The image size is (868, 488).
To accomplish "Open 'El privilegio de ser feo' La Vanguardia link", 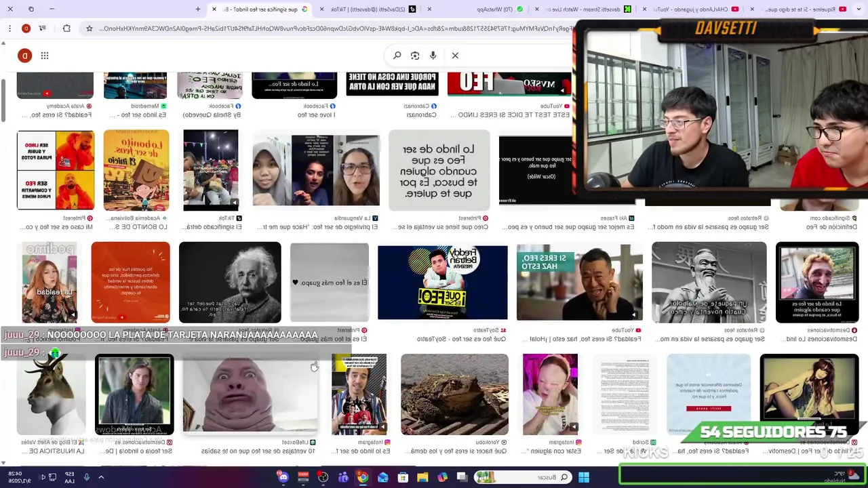I will point(316,227).
